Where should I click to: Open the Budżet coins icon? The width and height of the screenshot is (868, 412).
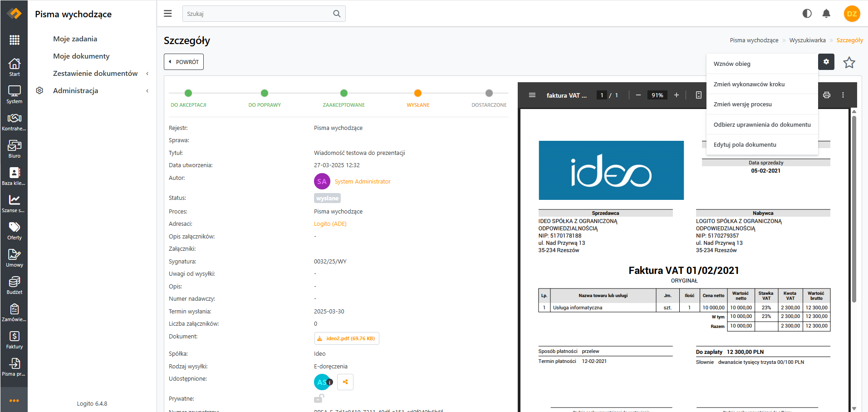[x=14, y=285]
